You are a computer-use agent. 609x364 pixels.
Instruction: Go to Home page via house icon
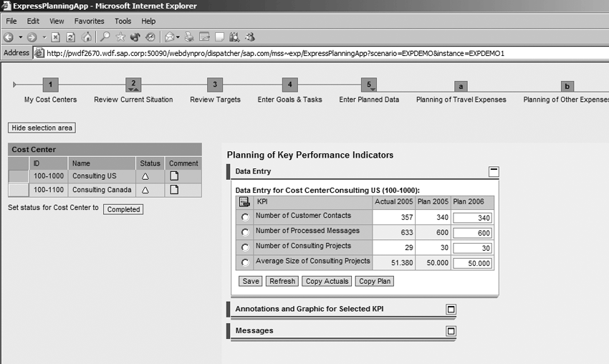(x=87, y=37)
